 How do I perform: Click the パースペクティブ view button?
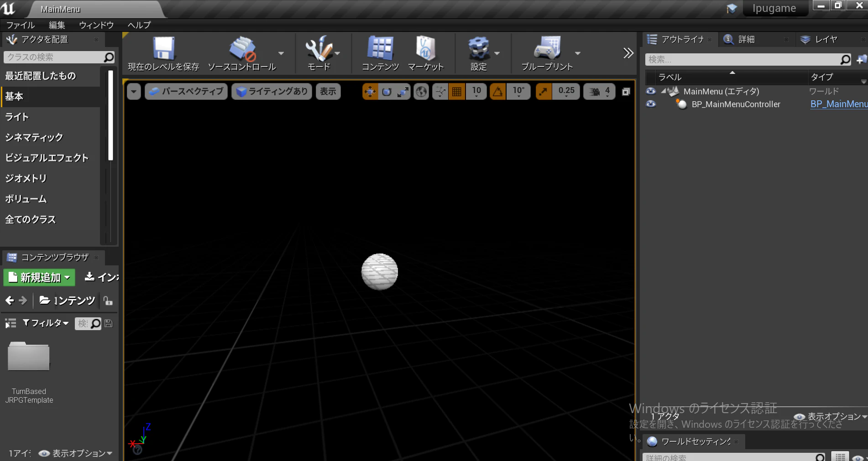(186, 92)
